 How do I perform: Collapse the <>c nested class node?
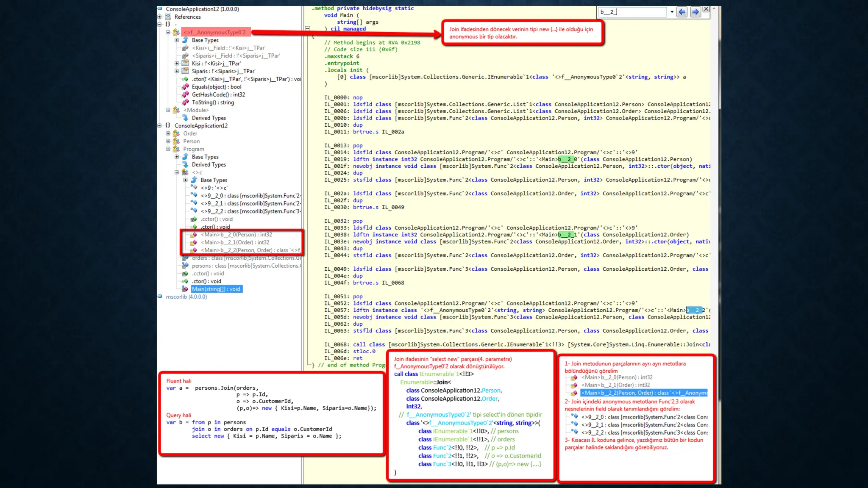coord(177,172)
